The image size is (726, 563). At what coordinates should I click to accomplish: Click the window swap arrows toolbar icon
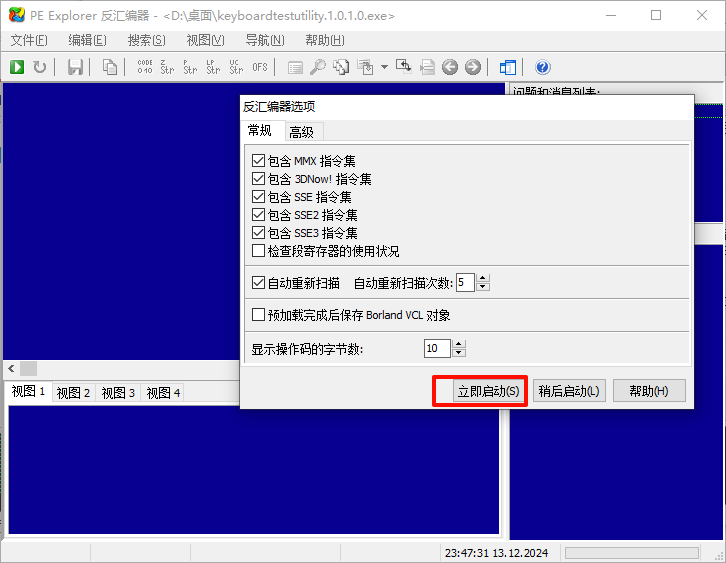[x=403, y=67]
